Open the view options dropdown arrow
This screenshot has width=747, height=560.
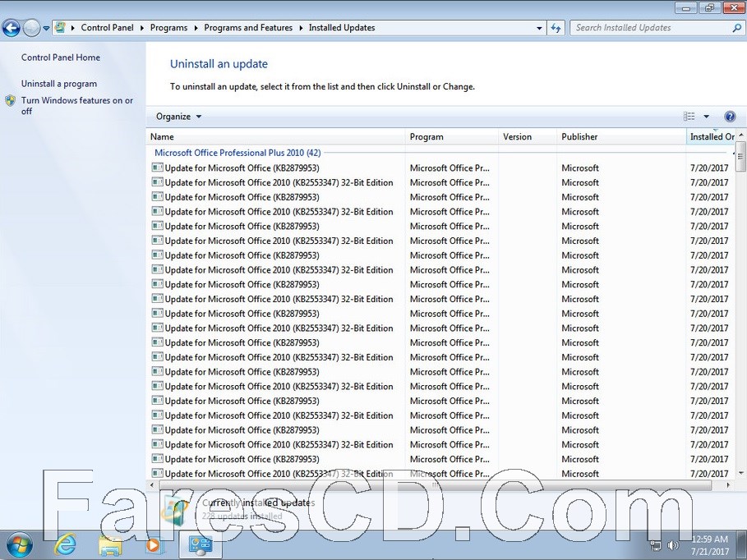click(707, 117)
